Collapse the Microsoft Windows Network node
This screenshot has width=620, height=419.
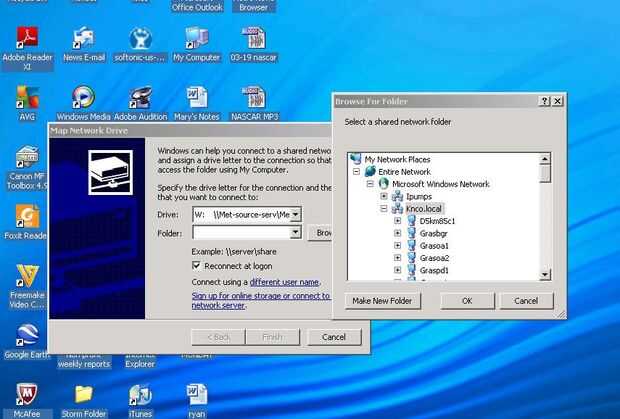370,184
